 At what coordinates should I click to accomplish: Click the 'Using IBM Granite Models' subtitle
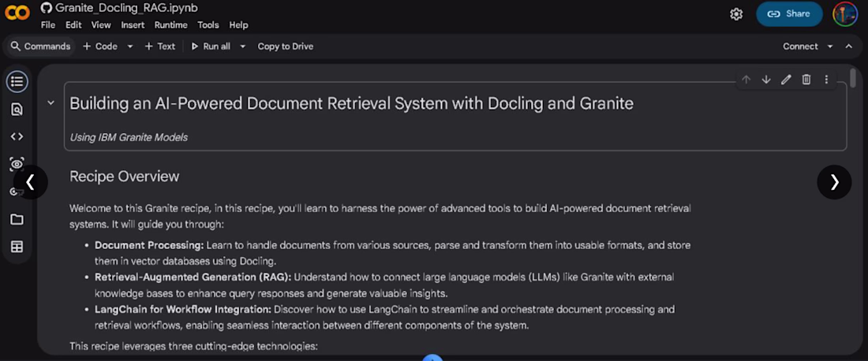tap(129, 137)
